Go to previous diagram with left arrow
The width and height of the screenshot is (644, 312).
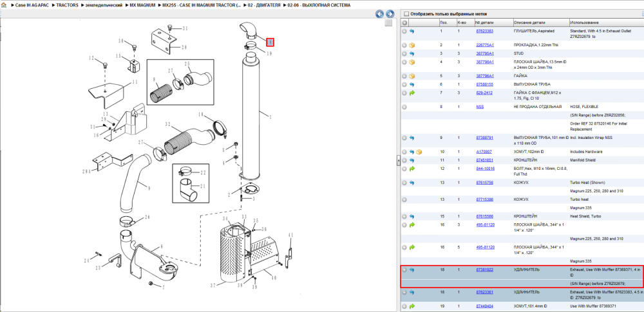380,14
